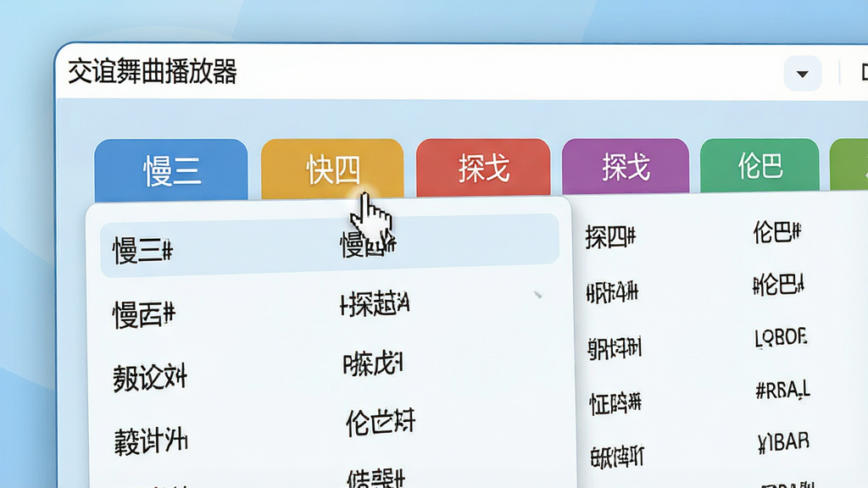Pick the 探四# list entry
868x488 pixels.
pos(610,237)
